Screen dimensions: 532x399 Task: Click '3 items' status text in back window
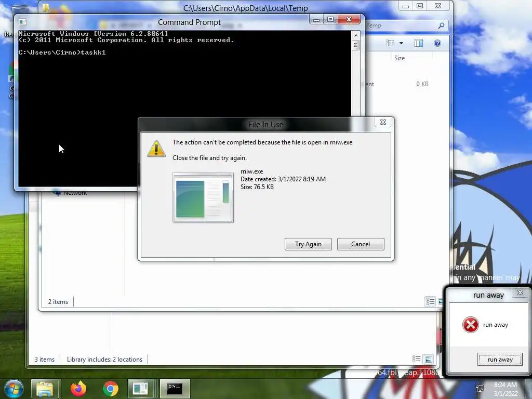(x=45, y=360)
